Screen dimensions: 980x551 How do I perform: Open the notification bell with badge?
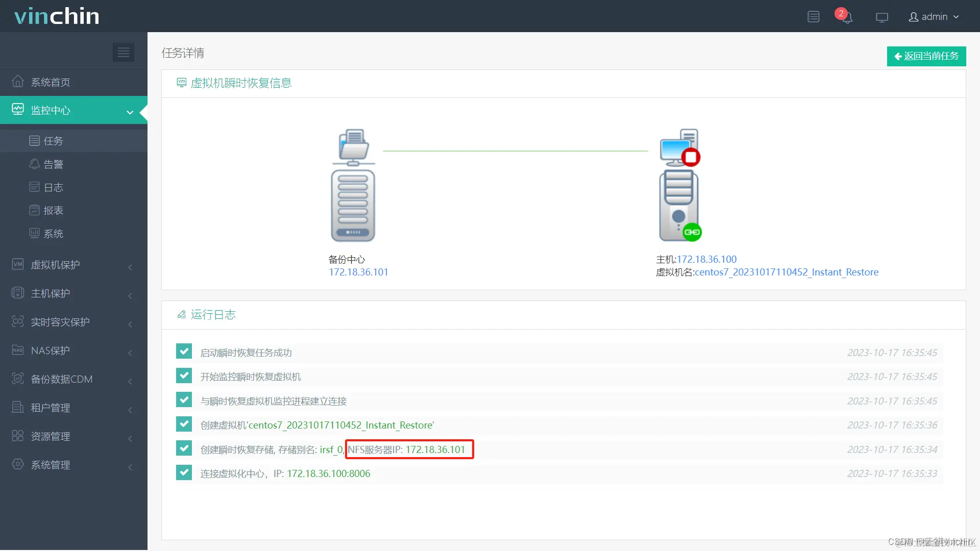click(x=845, y=16)
